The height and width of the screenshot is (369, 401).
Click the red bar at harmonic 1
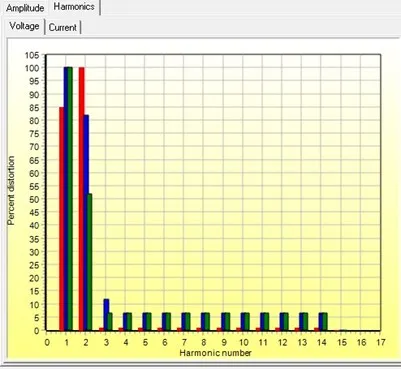62,219
